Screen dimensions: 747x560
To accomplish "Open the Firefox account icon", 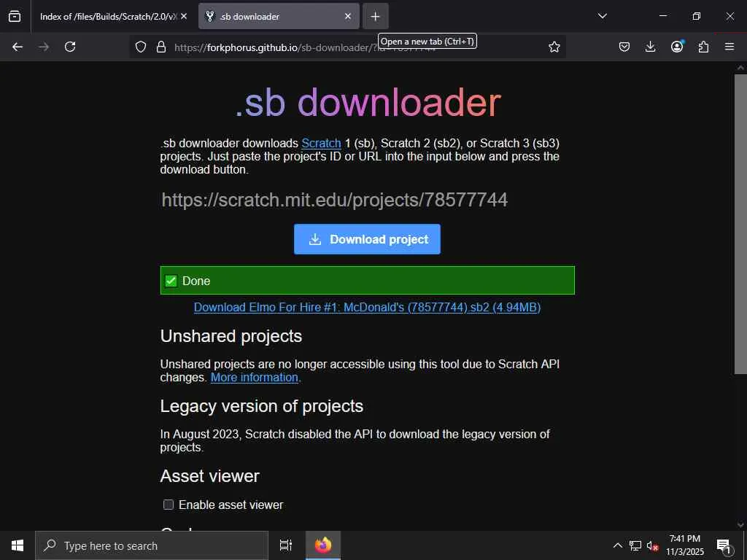I will (x=677, y=46).
